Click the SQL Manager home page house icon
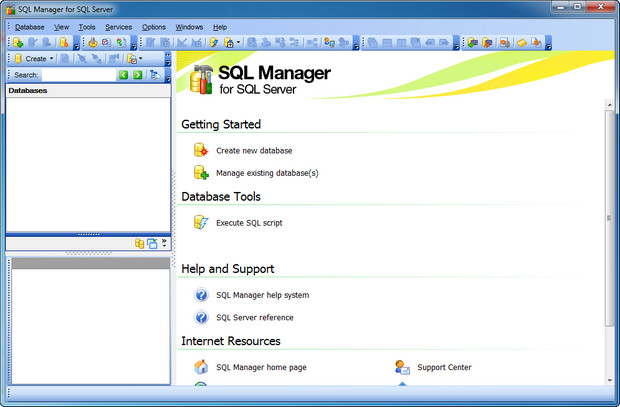The height and width of the screenshot is (407, 620). tap(201, 367)
